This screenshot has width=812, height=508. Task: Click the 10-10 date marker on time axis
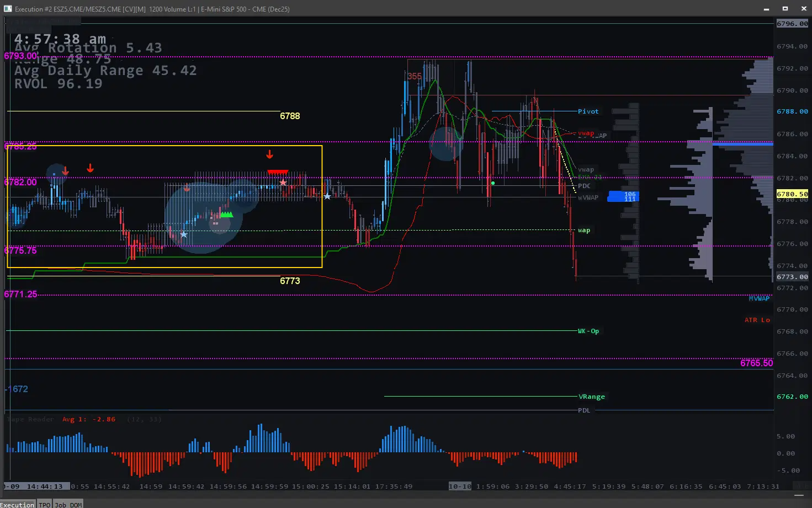pos(460,486)
